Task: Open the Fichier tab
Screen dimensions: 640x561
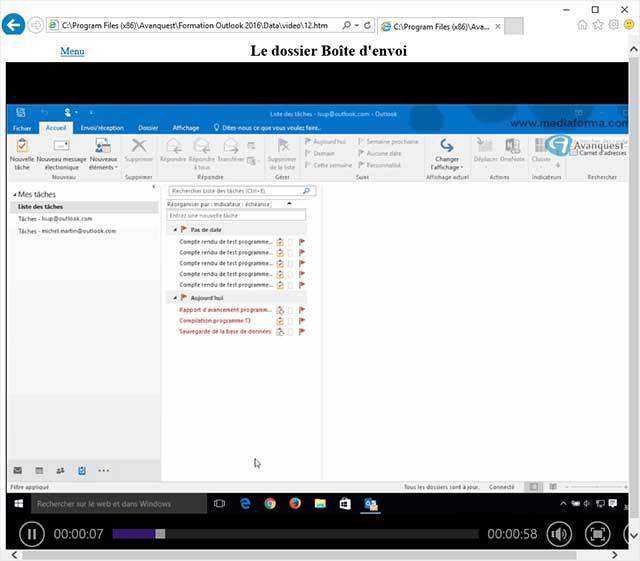Action: [x=22, y=128]
